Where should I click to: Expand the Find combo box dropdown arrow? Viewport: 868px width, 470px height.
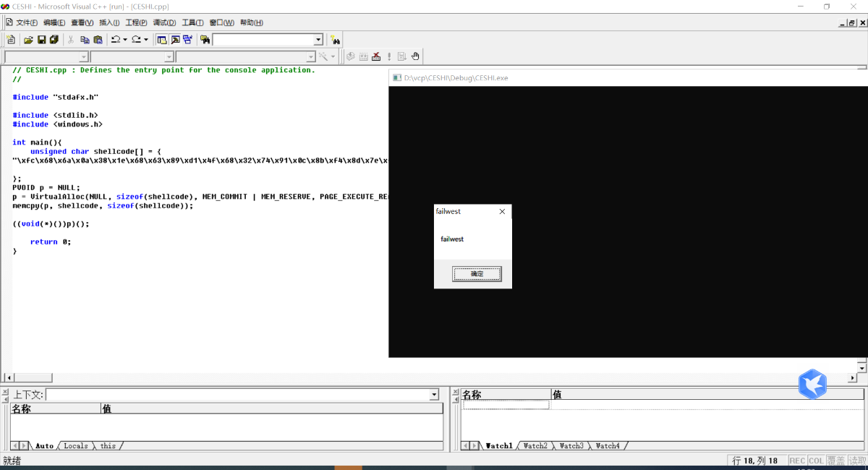coord(318,40)
